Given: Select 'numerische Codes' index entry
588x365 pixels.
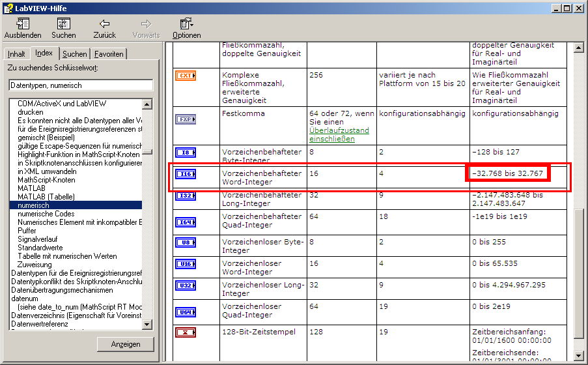Looking at the screenshot, I should pyautogui.click(x=46, y=214).
